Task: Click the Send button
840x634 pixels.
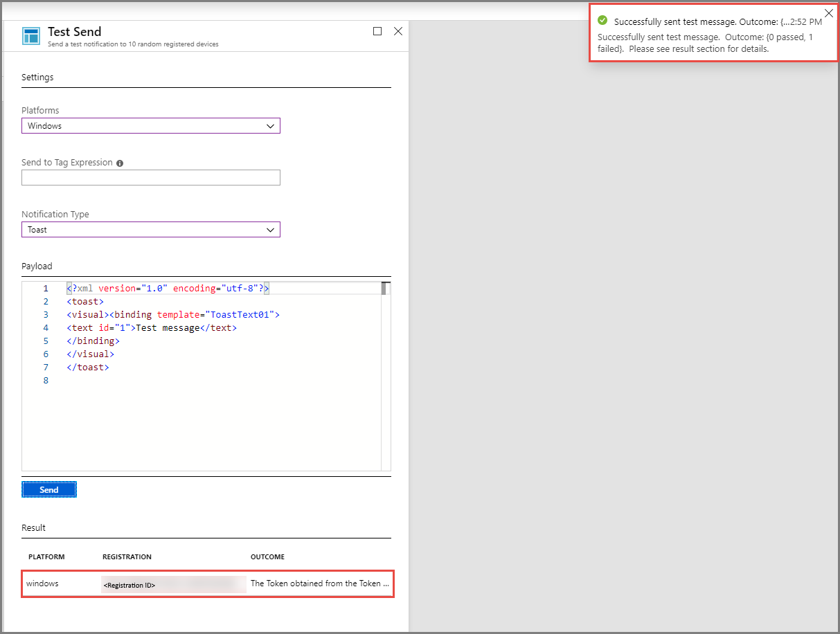Action: [x=49, y=489]
